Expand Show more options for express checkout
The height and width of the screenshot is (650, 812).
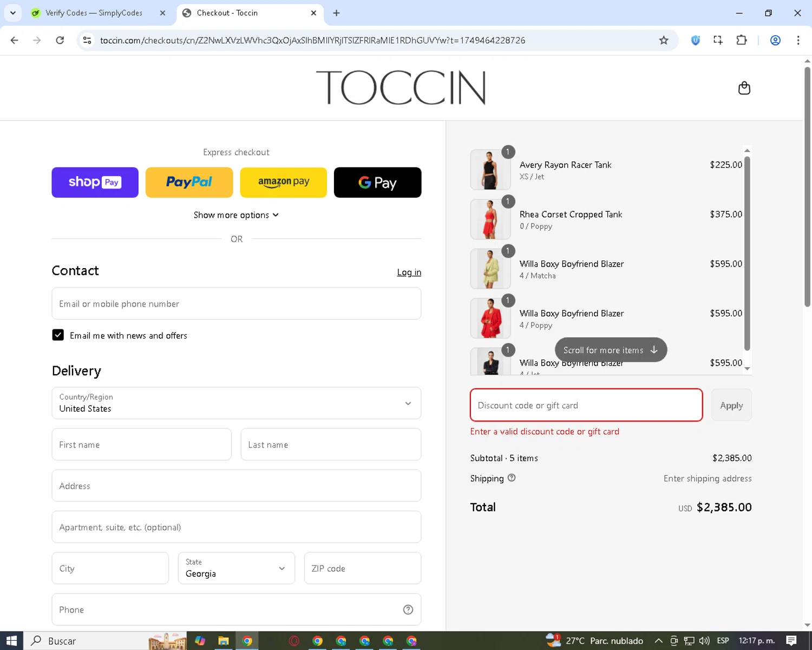tap(236, 215)
